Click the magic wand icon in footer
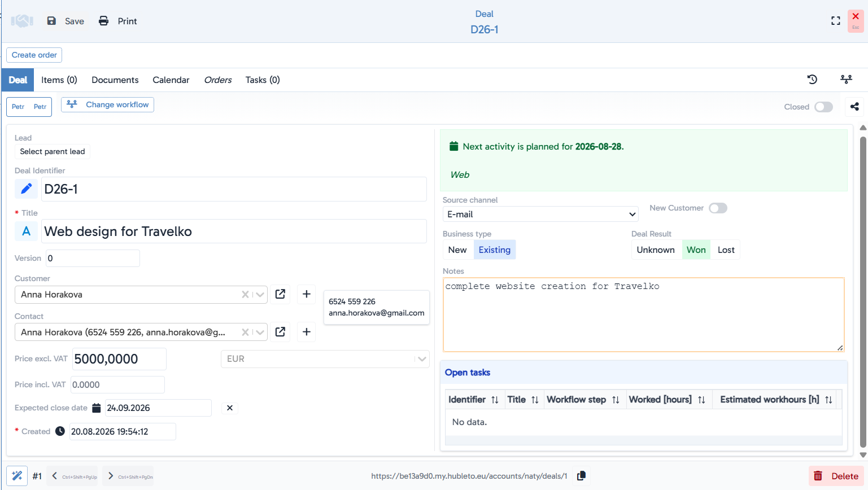868x490 pixels. (x=17, y=476)
